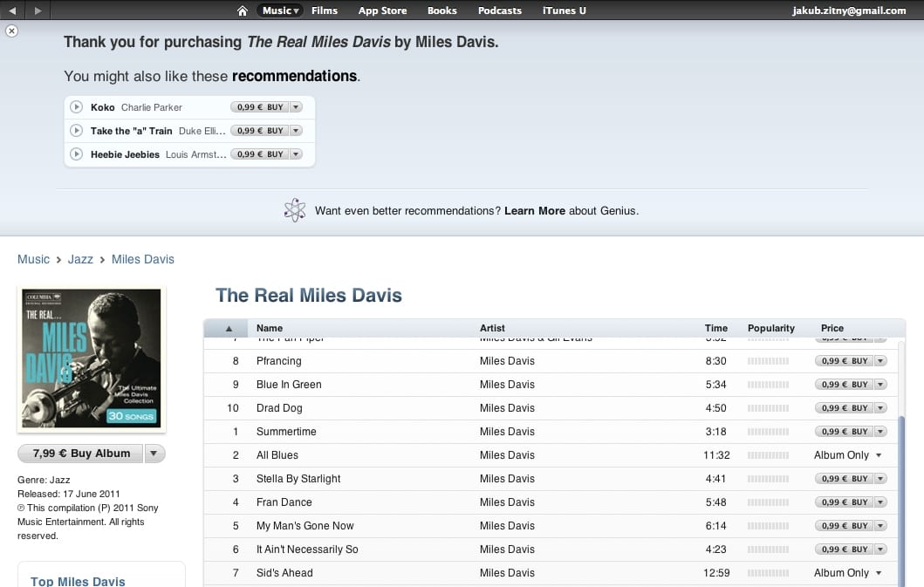Click the back arrow navigation button
The image size is (924, 587).
12,10
